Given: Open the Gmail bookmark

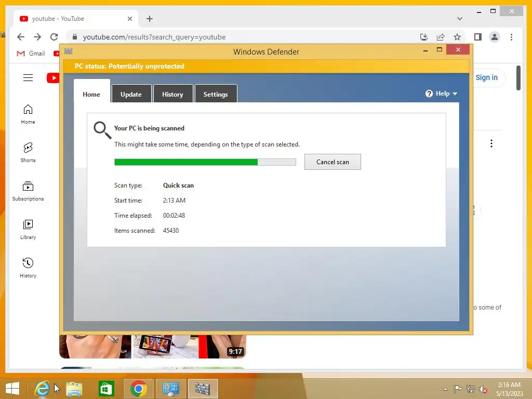Looking at the screenshot, I should coord(31,54).
